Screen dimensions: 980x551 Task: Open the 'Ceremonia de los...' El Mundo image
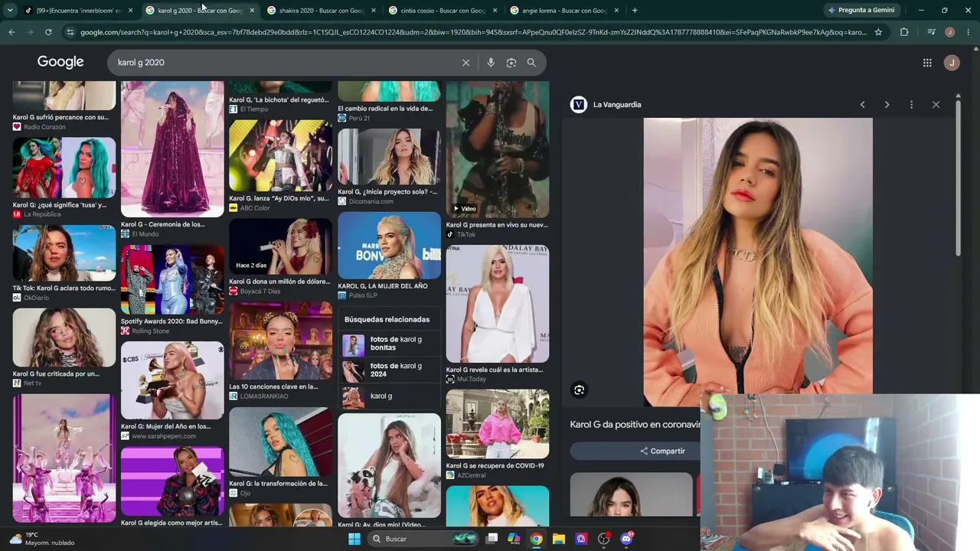coord(172,149)
